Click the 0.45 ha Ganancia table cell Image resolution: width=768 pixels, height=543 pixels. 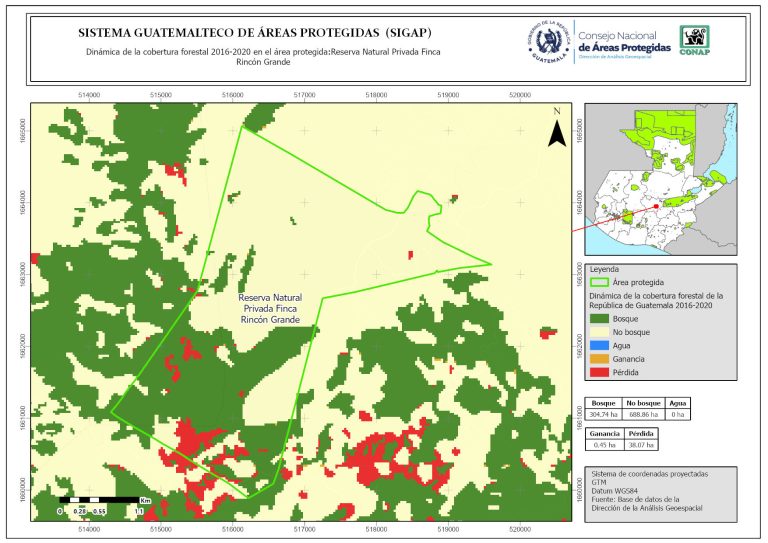(x=603, y=446)
